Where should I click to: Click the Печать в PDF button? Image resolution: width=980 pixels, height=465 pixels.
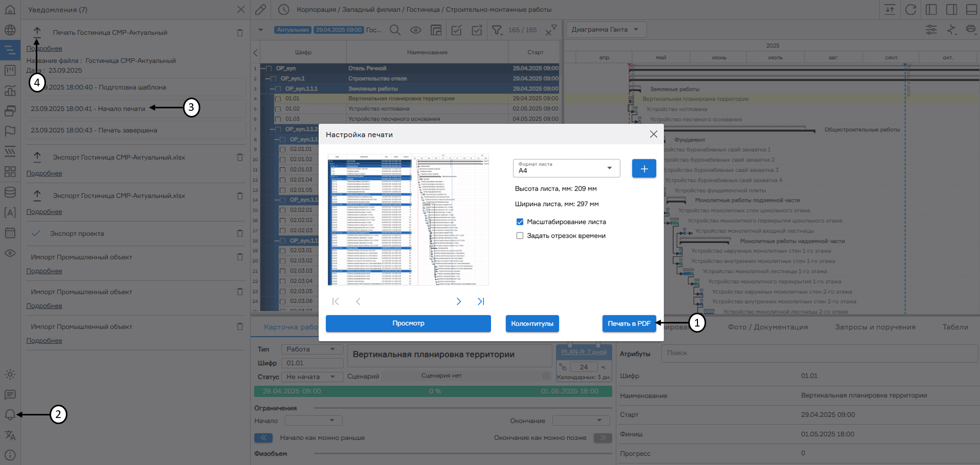click(x=628, y=323)
